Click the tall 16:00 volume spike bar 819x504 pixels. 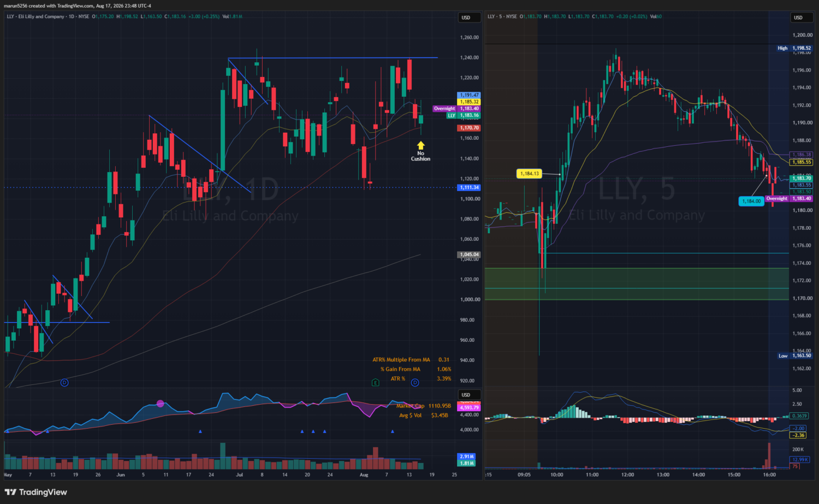769,455
